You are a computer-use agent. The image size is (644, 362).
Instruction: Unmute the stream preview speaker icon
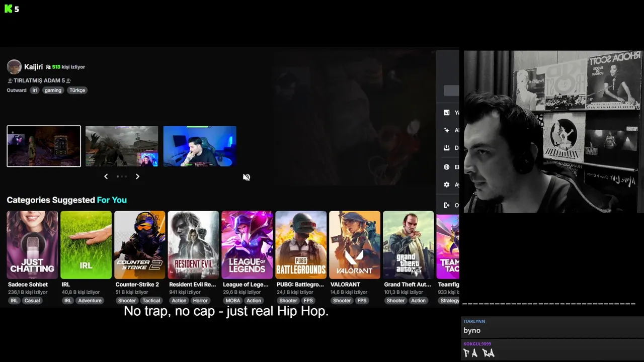[x=247, y=177]
